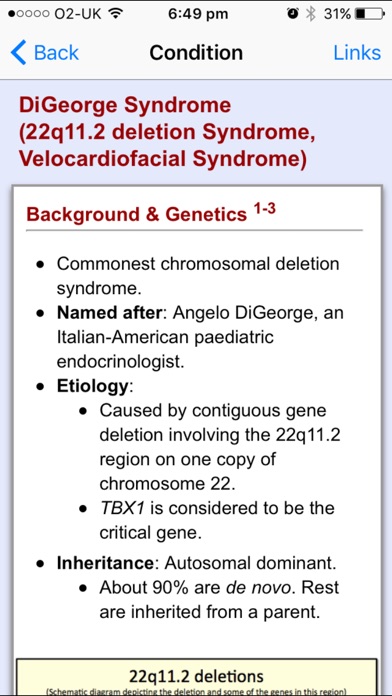Viewport: 392px width, 696px height.
Task: Tap the Back chevron arrow
Action: pos(19,52)
